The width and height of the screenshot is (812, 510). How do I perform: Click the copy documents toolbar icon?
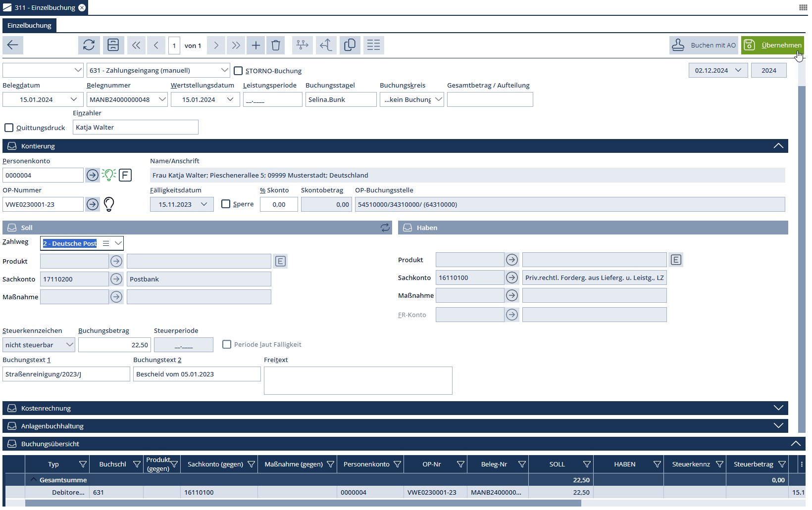[350, 45]
